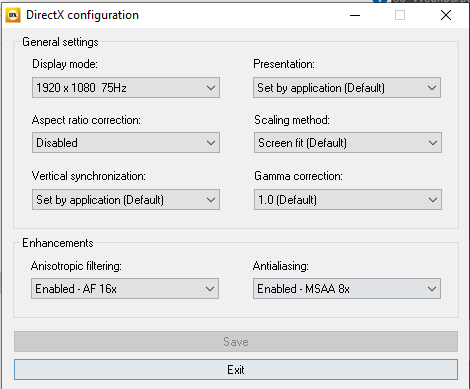Open the Antialiasing dropdown

pyautogui.click(x=347, y=289)
